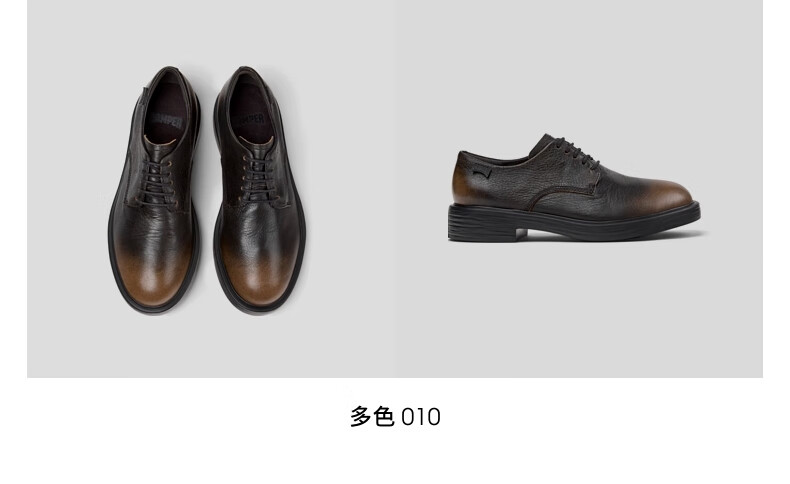Click the Camper logo inside right shoe insole
This screenshot has width=790, height=484.
coord(250,121)
